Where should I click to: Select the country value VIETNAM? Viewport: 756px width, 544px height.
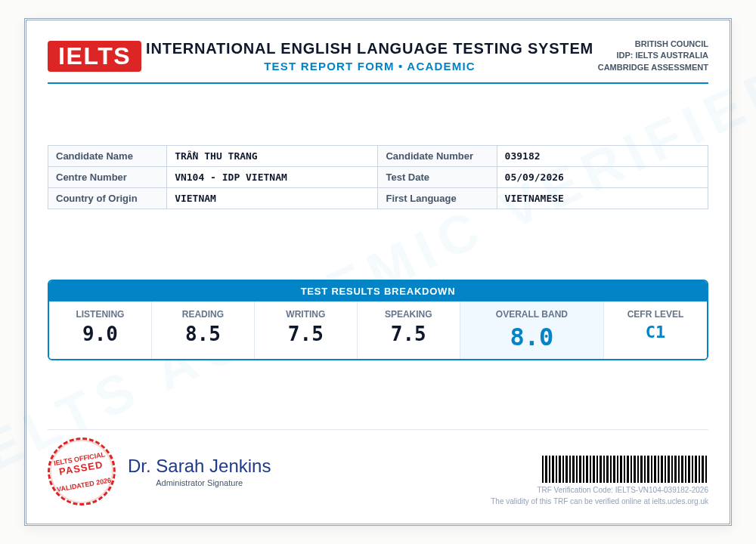(x=195, y=199)
